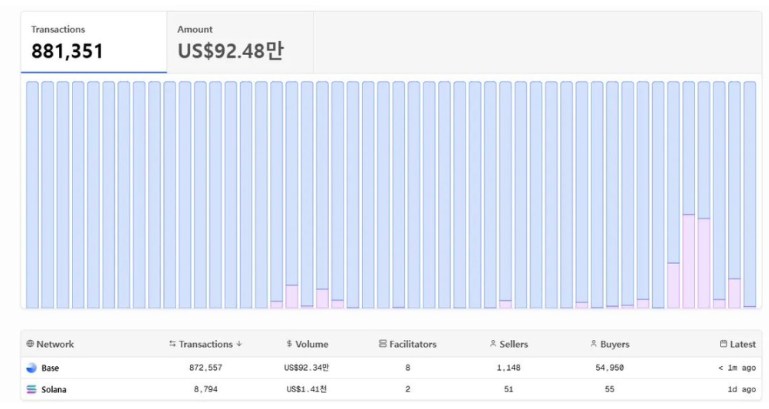
Task: Click the person icon beside Buyers header
Action: [593, 344]
